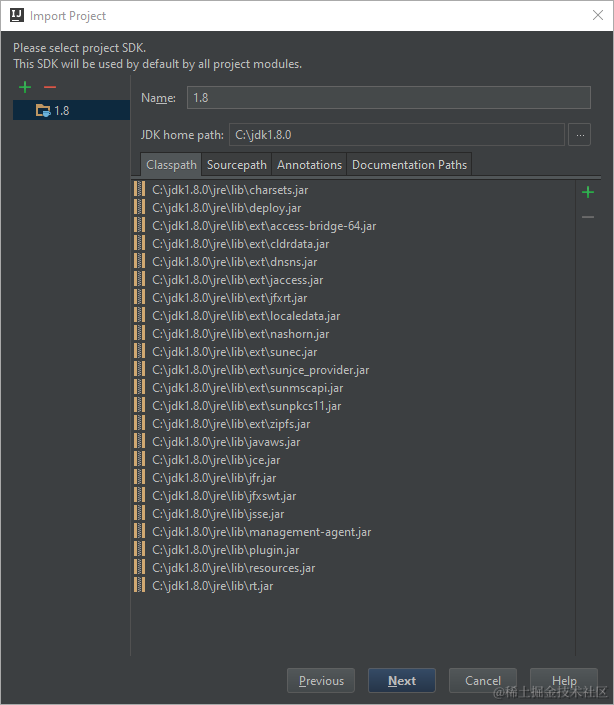
Task: Select the plugin.jar entry
Action: click(353, 549)
